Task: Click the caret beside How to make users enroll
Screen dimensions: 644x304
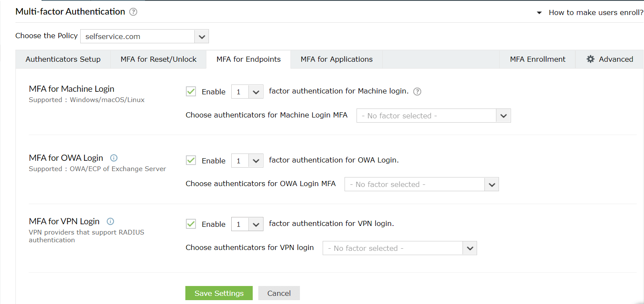Action: [538, 12]
